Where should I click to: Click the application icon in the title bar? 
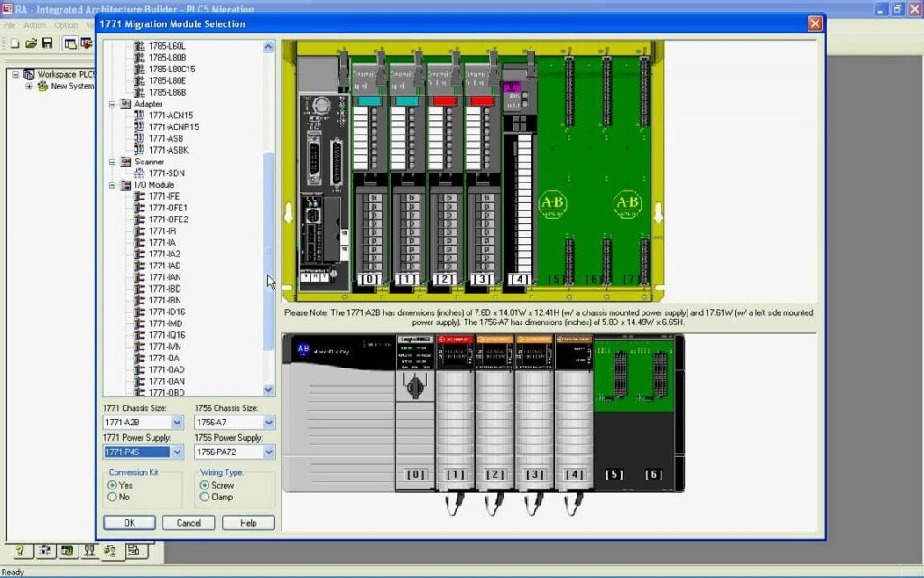click(x=6, y=9)
